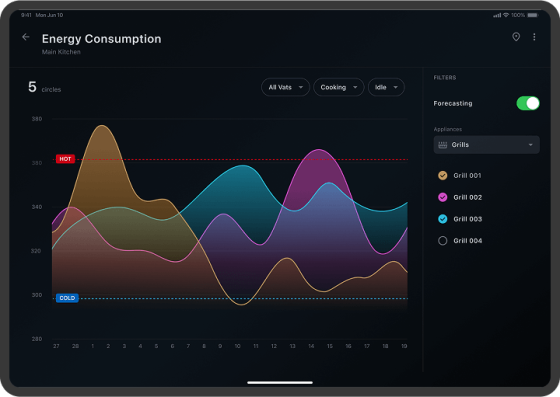Click the circles count value 5
This screenshot has width=560, height=397.
click(32, 87)
